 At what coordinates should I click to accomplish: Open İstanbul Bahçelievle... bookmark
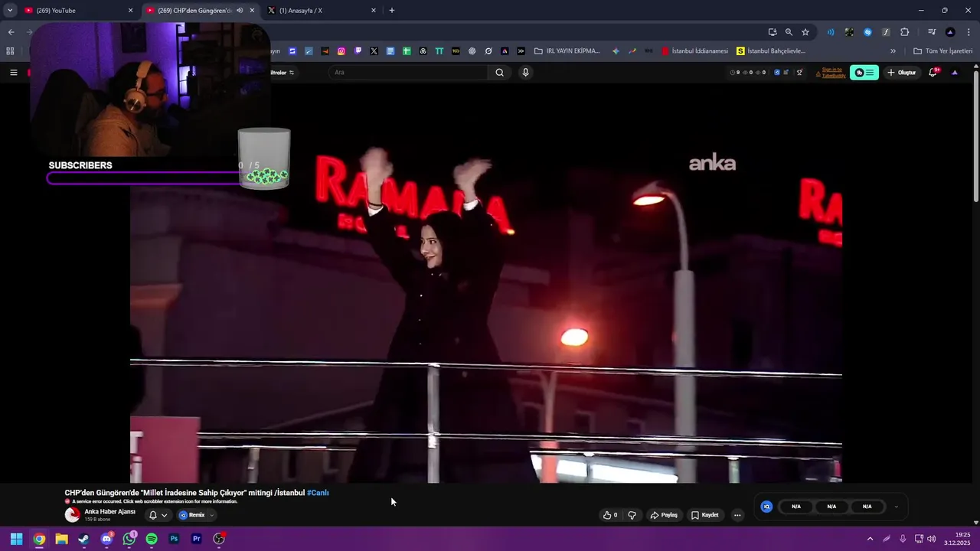(x=771, y=51)
